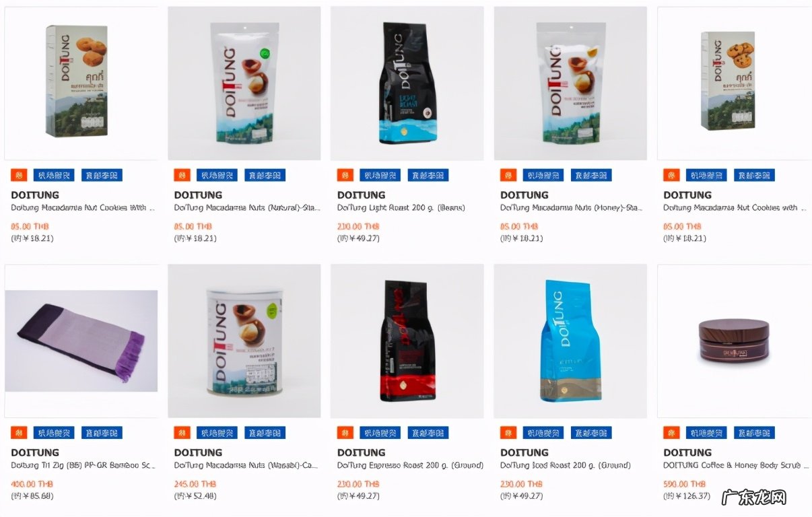The image size is (812, 517).
Task: Open DoiTung Espresso Roast 200 g. (Ground) link
Action: 410,465
